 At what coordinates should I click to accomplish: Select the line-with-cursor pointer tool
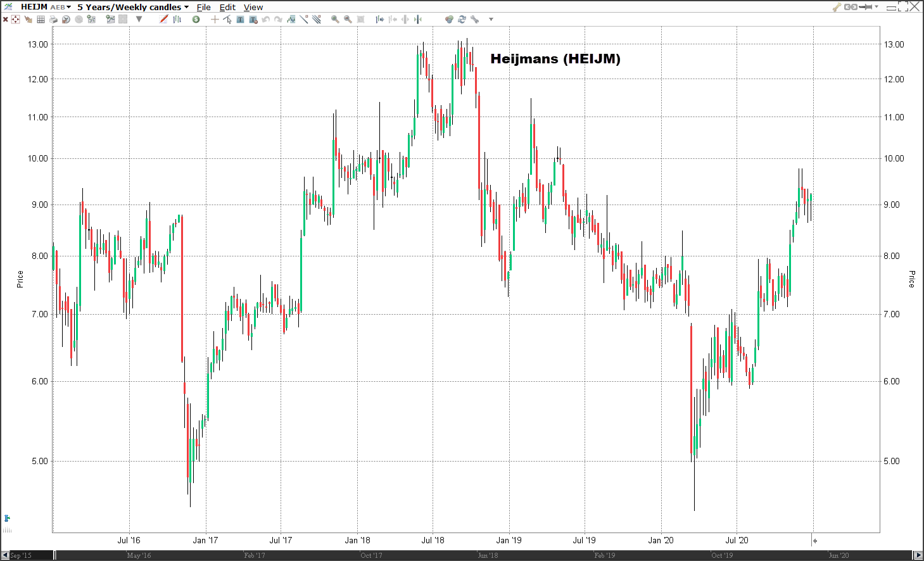click(x=227, y=20)
